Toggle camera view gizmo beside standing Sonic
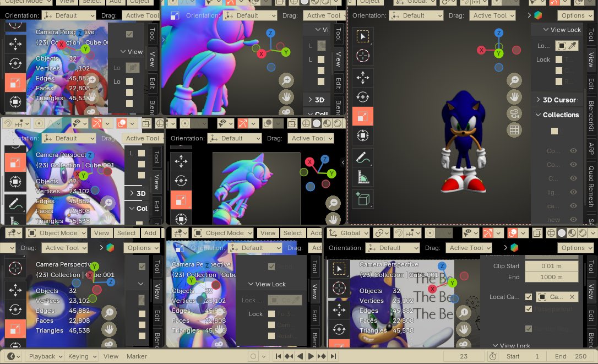Viewport: 598px width, 364px height. point(514,113)
